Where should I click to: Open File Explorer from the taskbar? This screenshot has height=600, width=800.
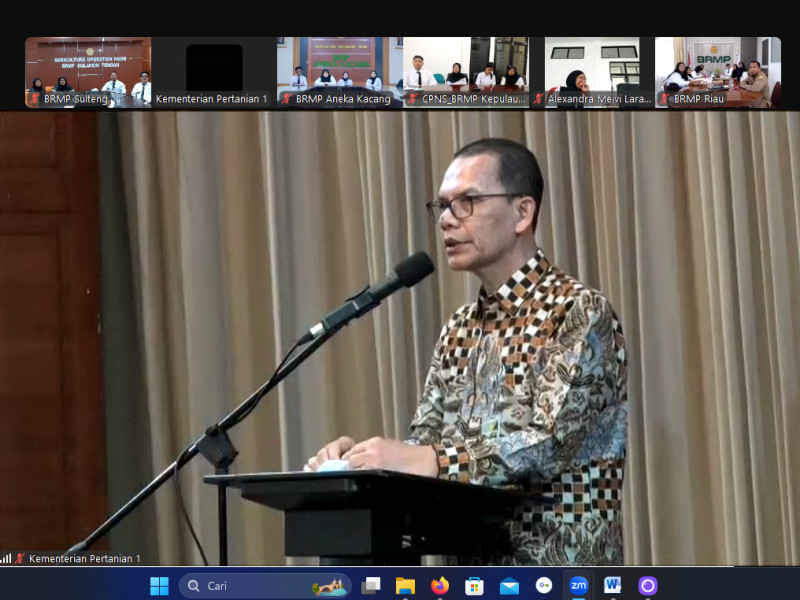[x=405, y=586]
